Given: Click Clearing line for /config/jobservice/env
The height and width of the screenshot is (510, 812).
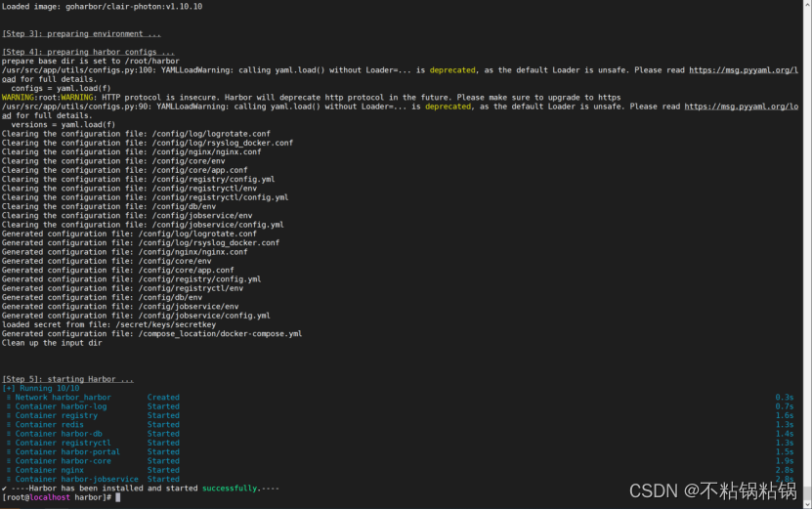Looking at the screenshot, I should click(x=127, y=215).
